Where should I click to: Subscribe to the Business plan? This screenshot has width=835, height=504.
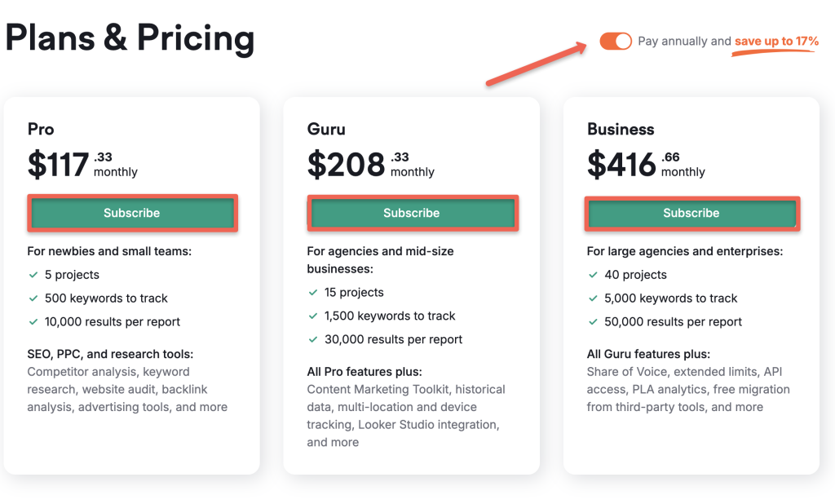pos(691,213)
